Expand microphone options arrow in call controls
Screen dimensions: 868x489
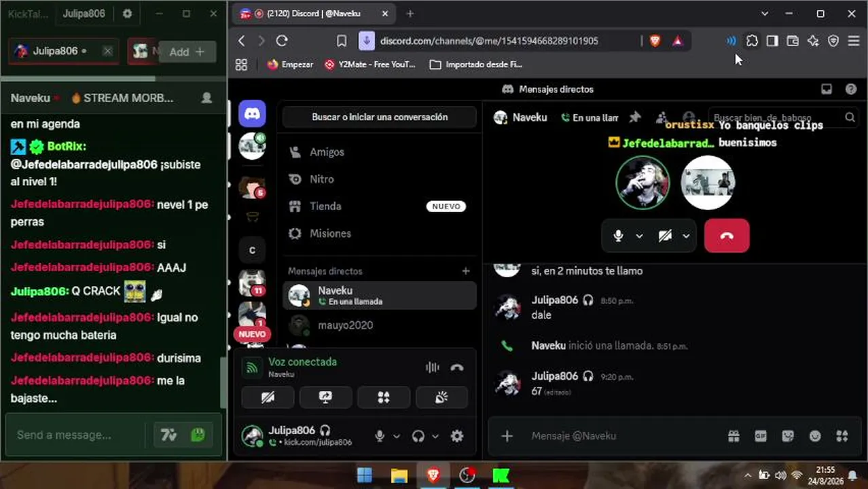[639, 236]
